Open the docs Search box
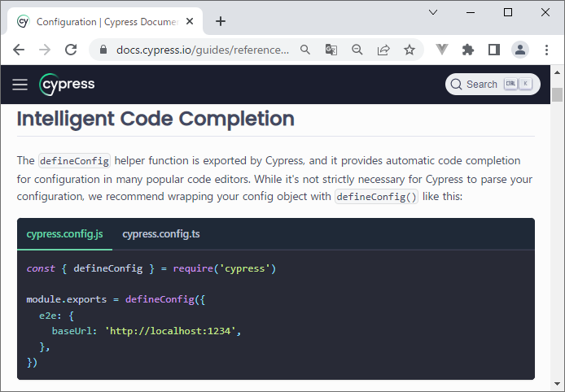565x392 pixels. point(493,85)
